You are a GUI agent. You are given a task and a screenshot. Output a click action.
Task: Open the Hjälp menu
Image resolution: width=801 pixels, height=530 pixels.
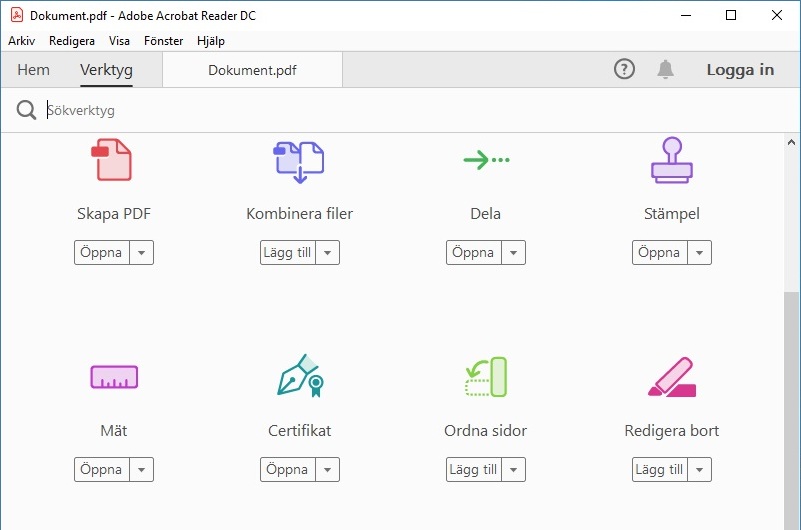(x=211, y=41)
